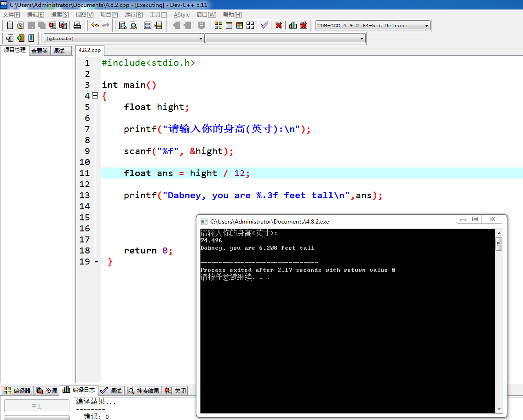Screen dimensions: 523x420
Task: Click the Open file toolbar icon
Action: 20,25
